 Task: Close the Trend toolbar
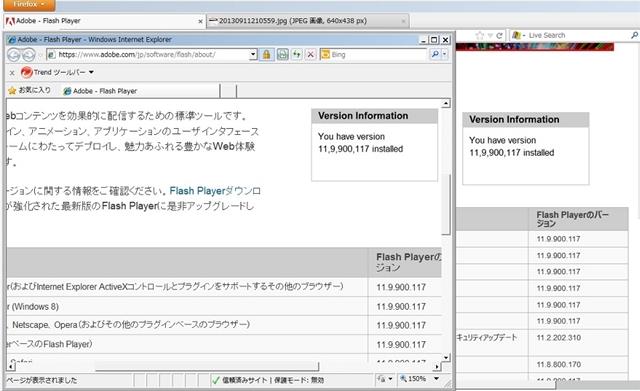12,73
